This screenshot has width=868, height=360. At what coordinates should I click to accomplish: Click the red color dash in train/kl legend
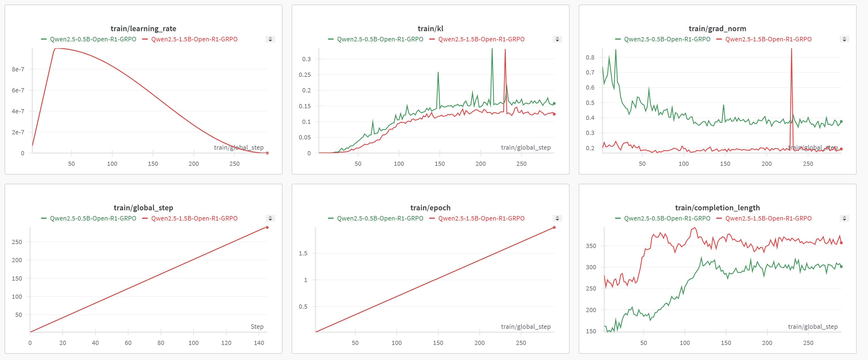coord(432,39)
